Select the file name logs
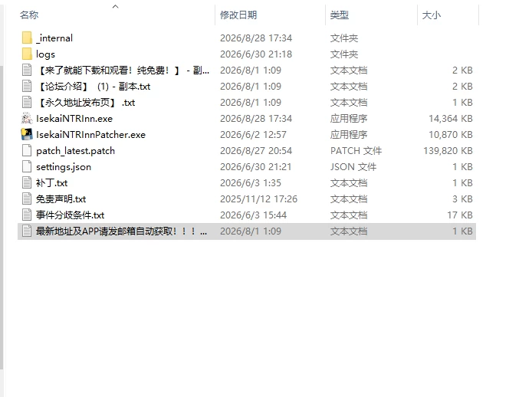The height and width of the screenshot is (397, 532). pos(45,54)
